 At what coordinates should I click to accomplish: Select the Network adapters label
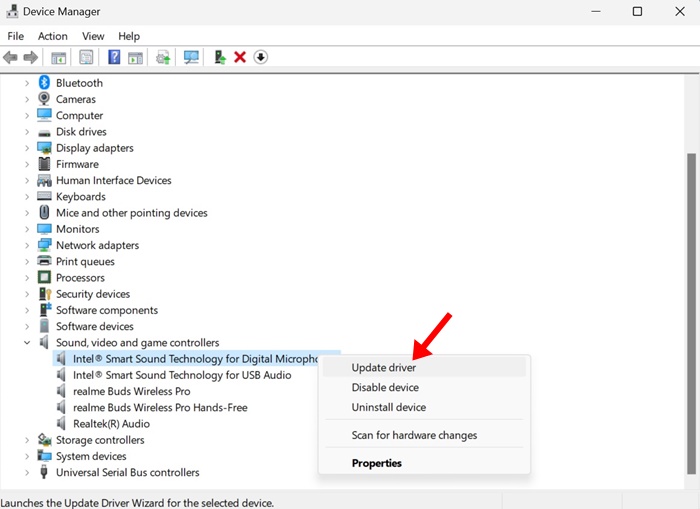[97, 245]
